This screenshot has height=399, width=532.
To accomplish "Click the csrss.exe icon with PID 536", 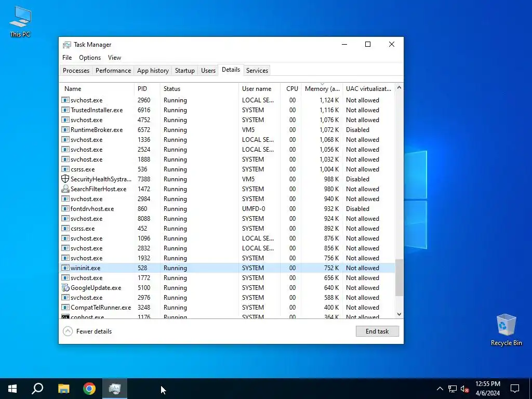I will click(65, 169).
